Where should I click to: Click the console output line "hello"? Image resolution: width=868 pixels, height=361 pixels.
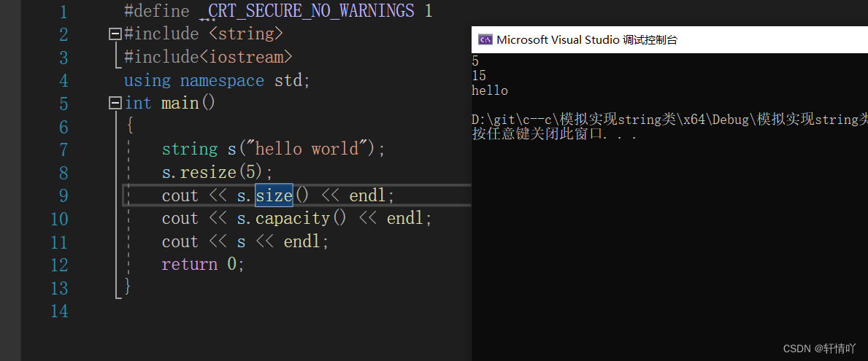[x=490, y=90]
